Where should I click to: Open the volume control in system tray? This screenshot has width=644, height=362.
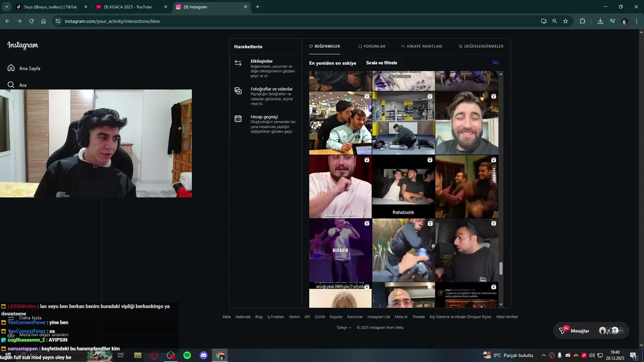(592, 355)
